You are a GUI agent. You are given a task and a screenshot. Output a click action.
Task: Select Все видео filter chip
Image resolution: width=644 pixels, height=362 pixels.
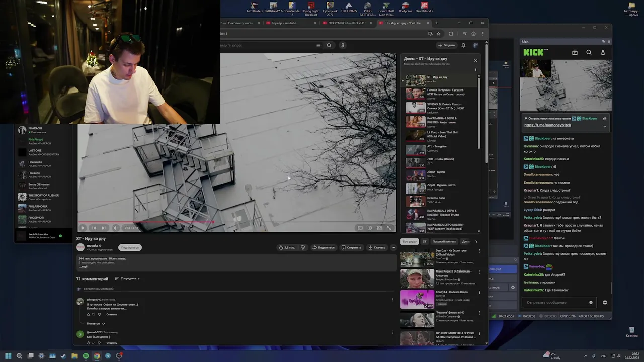pyautogui.click(x=410, y=241)
